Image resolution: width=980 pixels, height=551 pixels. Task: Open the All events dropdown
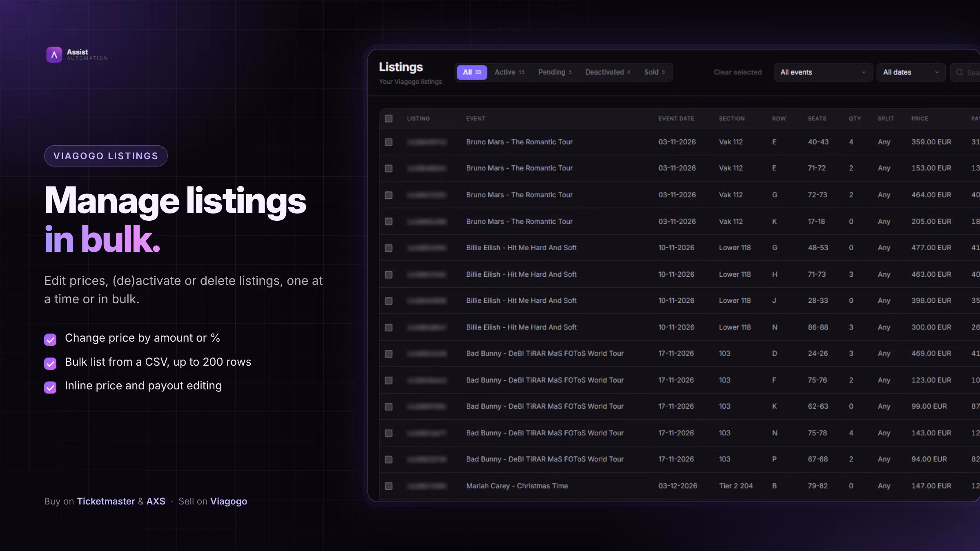pyautogui.click(x=823, y=72)
